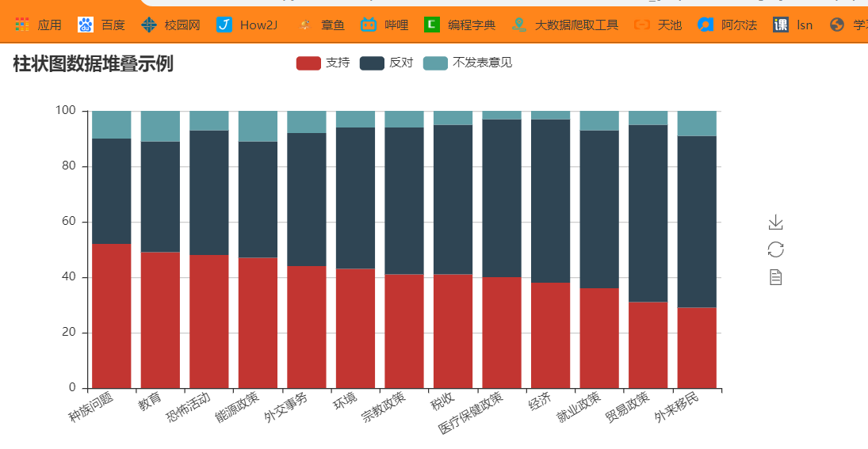This screenshot has height=449, width=868.
Task: Click the teal top segment of 就业政策 bar
Action: tap(599, 120)
